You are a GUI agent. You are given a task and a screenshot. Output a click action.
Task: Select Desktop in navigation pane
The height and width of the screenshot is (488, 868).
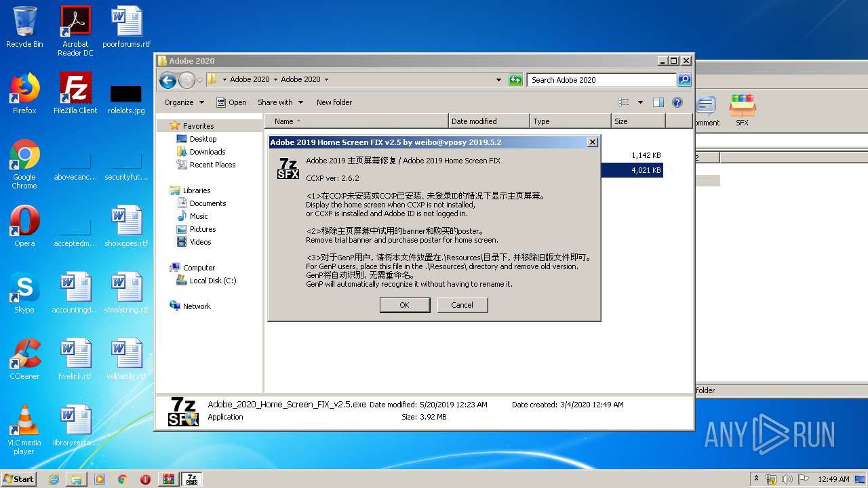(x=203, y=139)
